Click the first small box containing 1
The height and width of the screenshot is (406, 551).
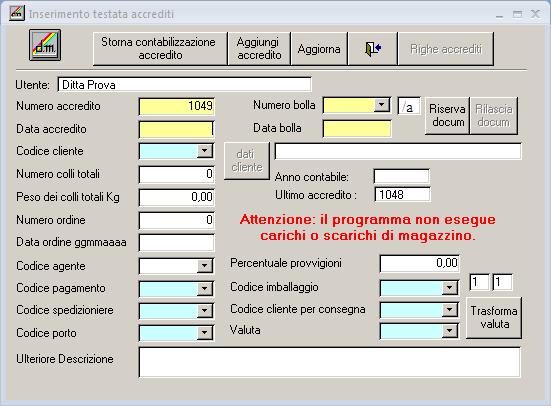pos(479,282)
